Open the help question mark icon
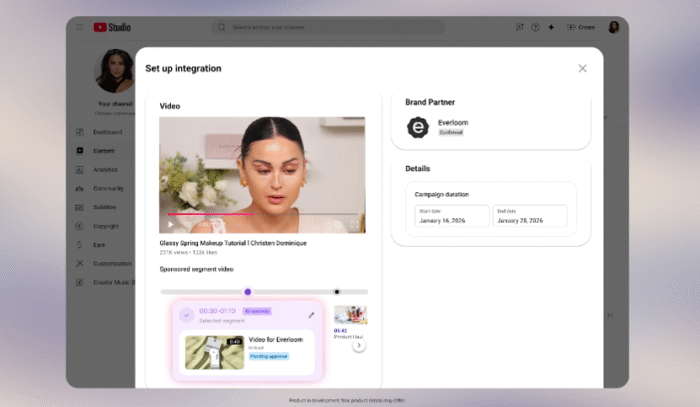The height and width of the screenshot is (407, 700). (535, 27)
